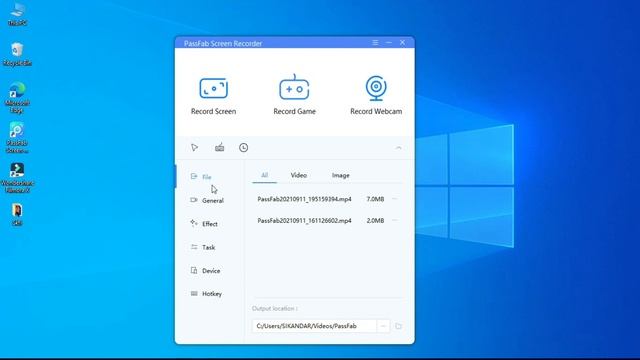The width and height of the screenshot is (640, 360).
Task: Open the hamburger menu in title bar
Action: tap(375, 42)
